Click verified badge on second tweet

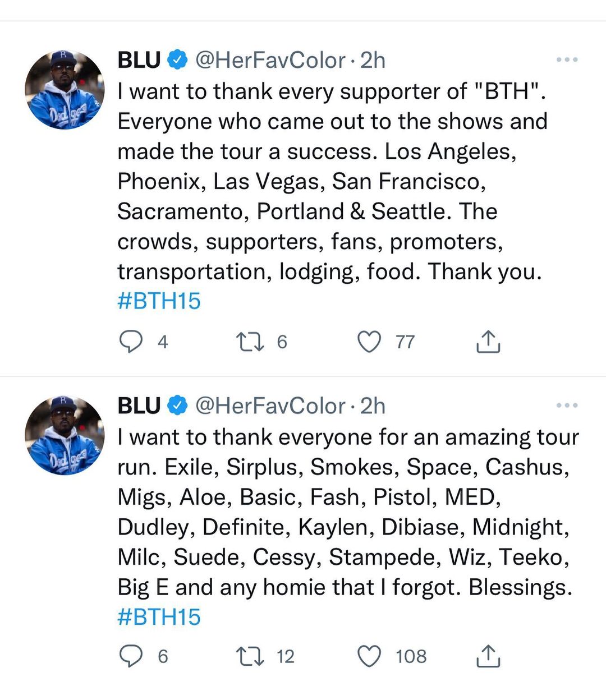click(178, 406)
